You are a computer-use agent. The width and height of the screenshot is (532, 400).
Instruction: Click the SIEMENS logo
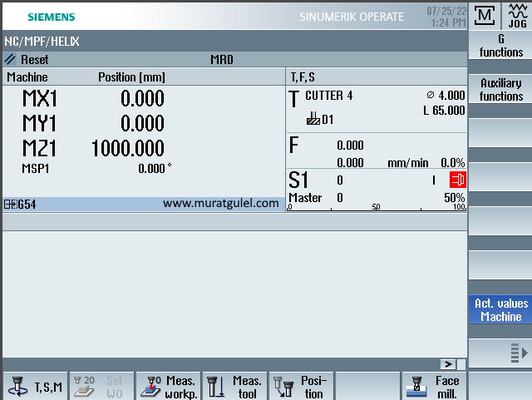(x=52, y=17)
